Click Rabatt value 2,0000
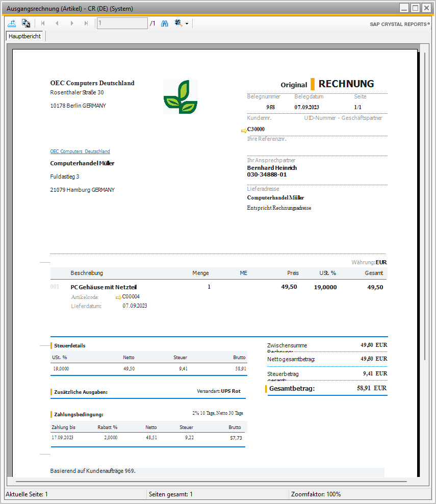Viewport: 436px width, 504px height. click(111, 438)
